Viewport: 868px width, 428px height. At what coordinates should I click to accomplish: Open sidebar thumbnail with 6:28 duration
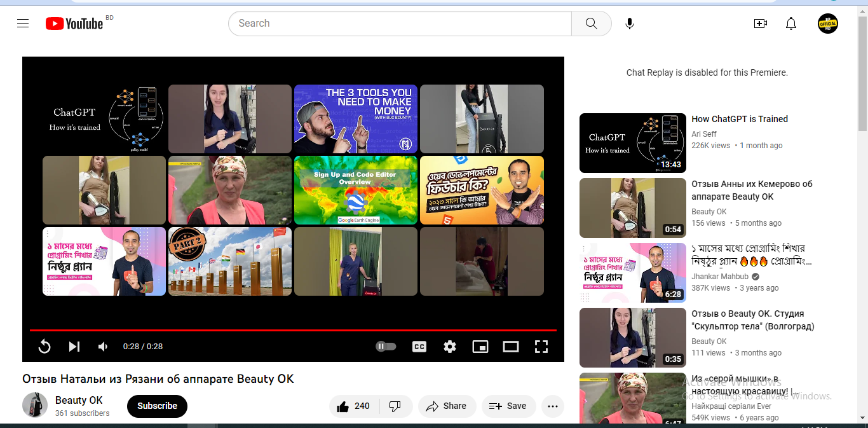(x=633, y=273)
